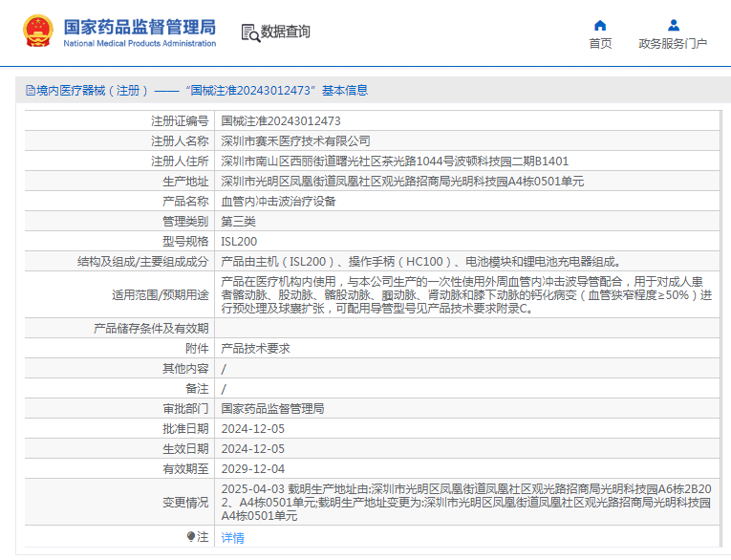The width and height of the screenshot is (731, 560).
Task: Click the lightbulb 注 icon
Action: [191, 537]
